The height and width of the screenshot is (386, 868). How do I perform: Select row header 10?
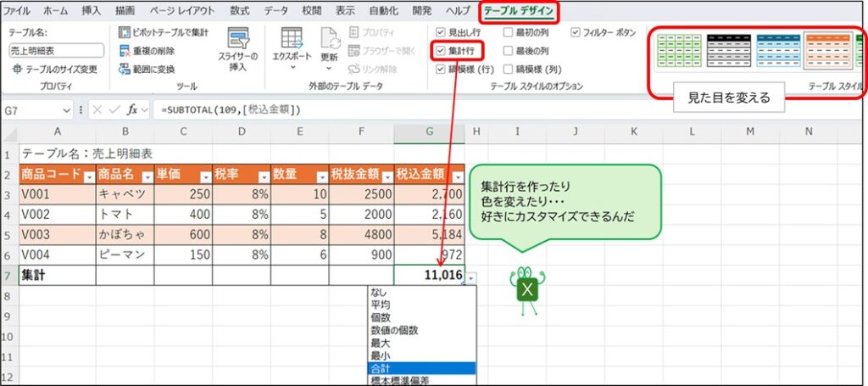8,336
